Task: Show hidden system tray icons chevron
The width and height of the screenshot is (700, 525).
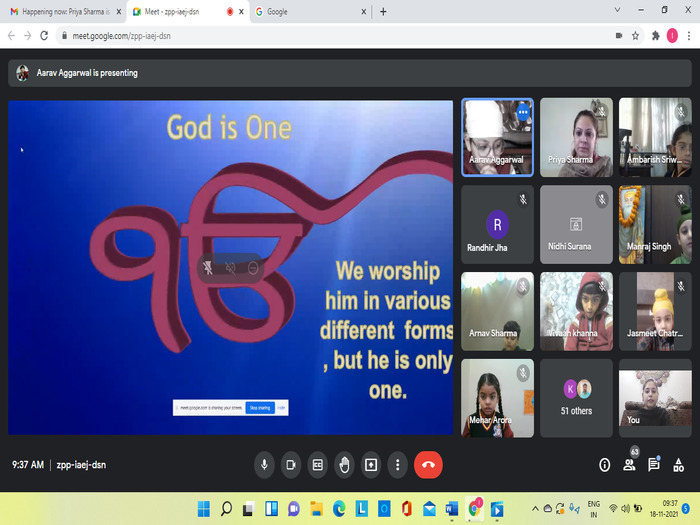Action: tap(535, 508)
